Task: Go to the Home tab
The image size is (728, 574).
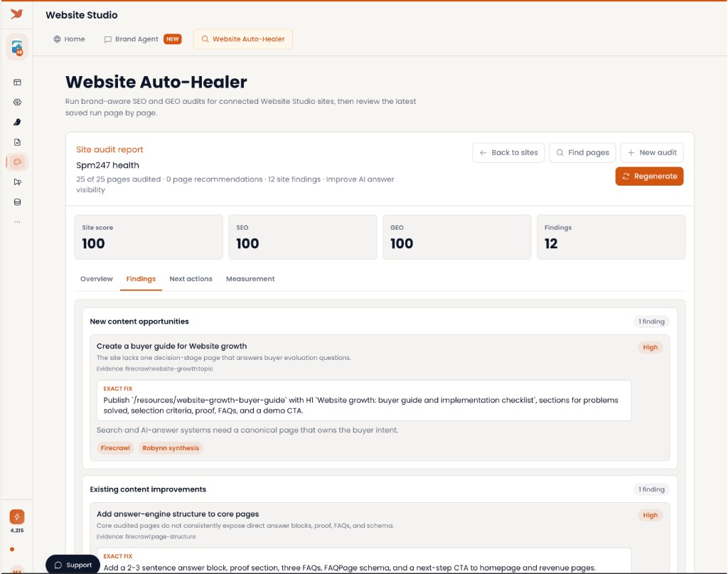Action: (69, 39)
